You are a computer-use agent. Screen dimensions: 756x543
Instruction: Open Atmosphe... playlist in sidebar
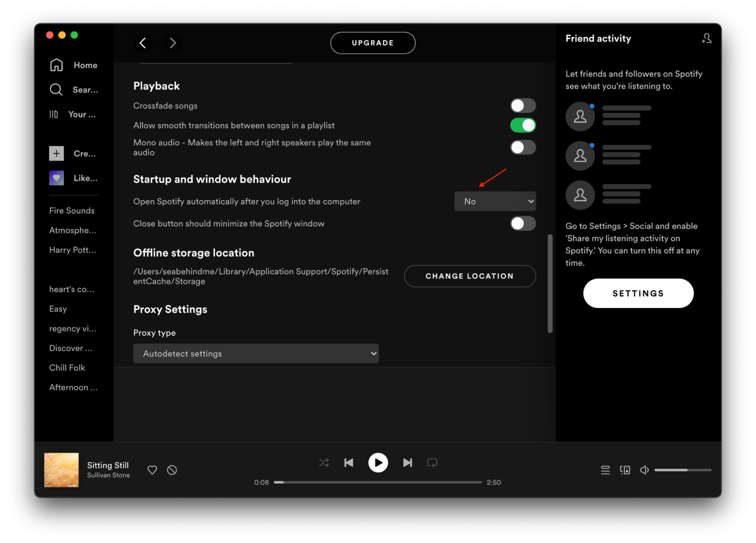pos(73,230)
